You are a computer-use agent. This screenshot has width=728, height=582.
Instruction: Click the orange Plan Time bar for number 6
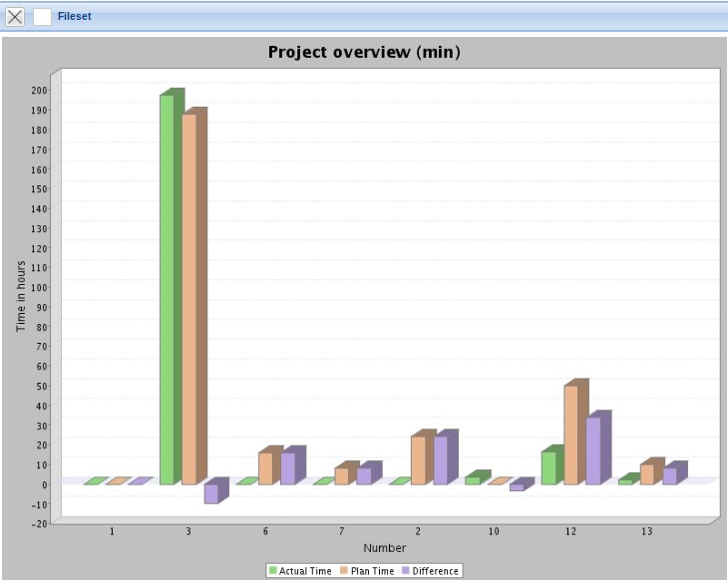point(265,468)
